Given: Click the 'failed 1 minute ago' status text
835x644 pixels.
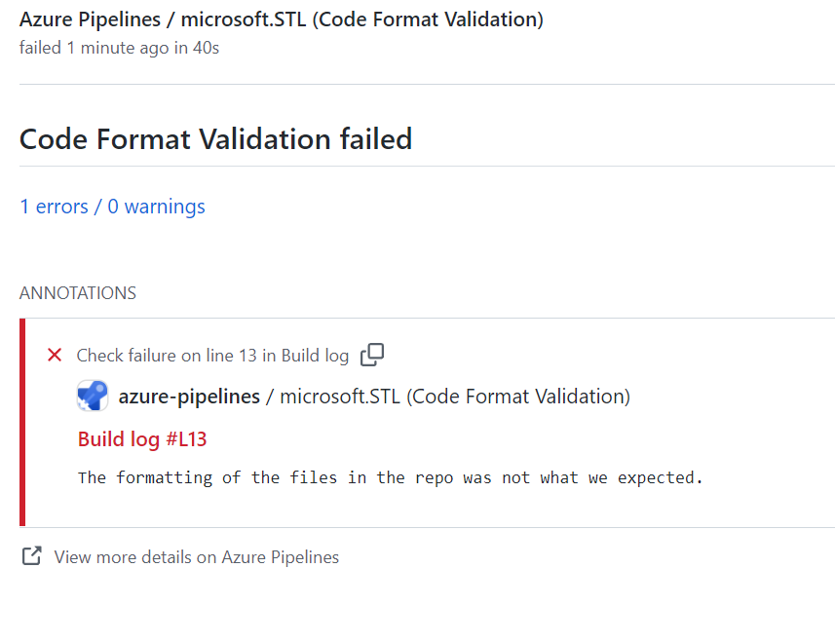Looking at the screenshot, I should 94,48.
